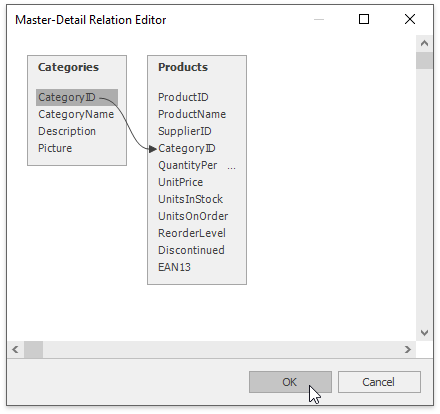The width and height of the screenshot is (440, 414).
Task: Select CategoryID in the Products table
Action: click(187, 148)
